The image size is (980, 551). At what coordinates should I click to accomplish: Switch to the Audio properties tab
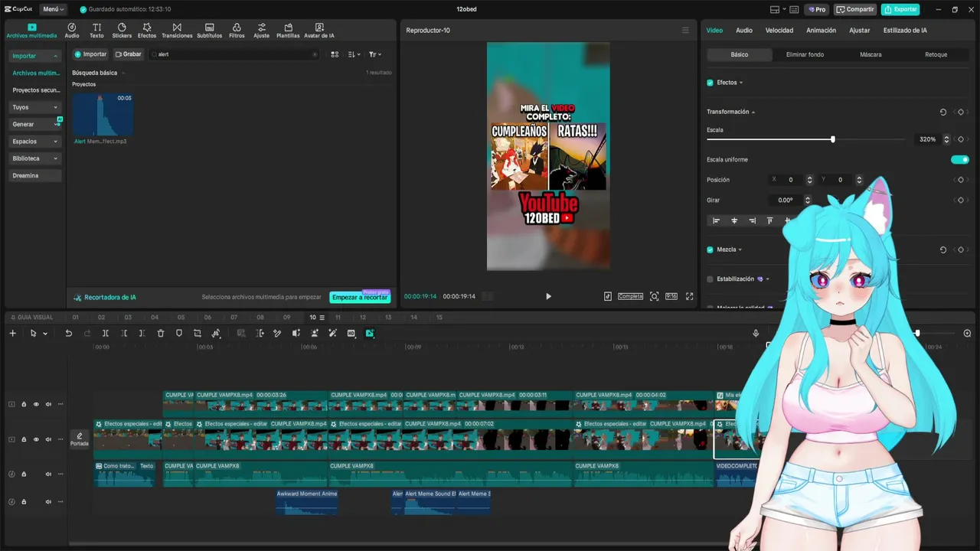point(744,31)
